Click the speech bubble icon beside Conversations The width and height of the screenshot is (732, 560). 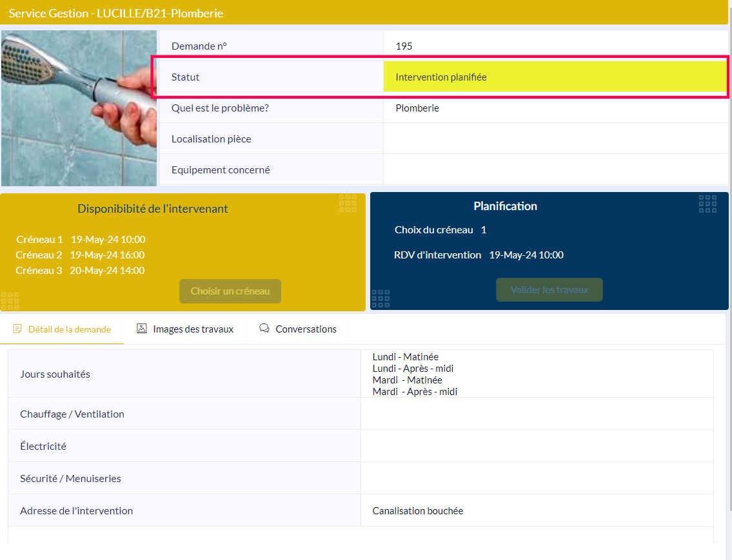click(x=264, y=329)
